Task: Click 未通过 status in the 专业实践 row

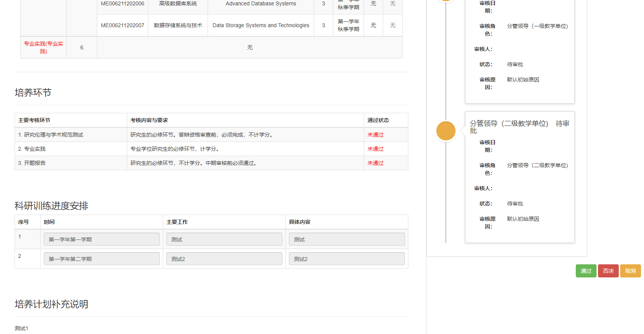Action: [375, 149]
